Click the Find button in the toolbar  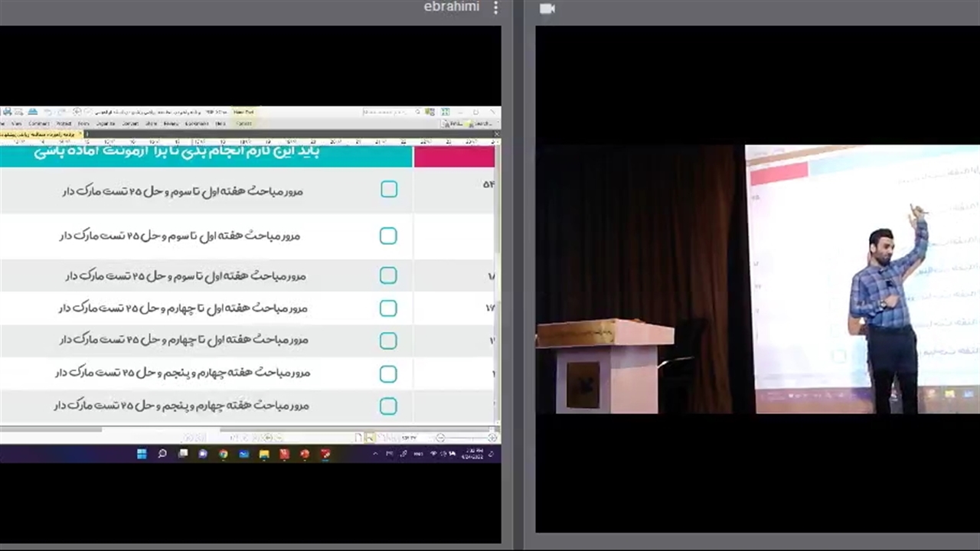[x=452, y=123]
